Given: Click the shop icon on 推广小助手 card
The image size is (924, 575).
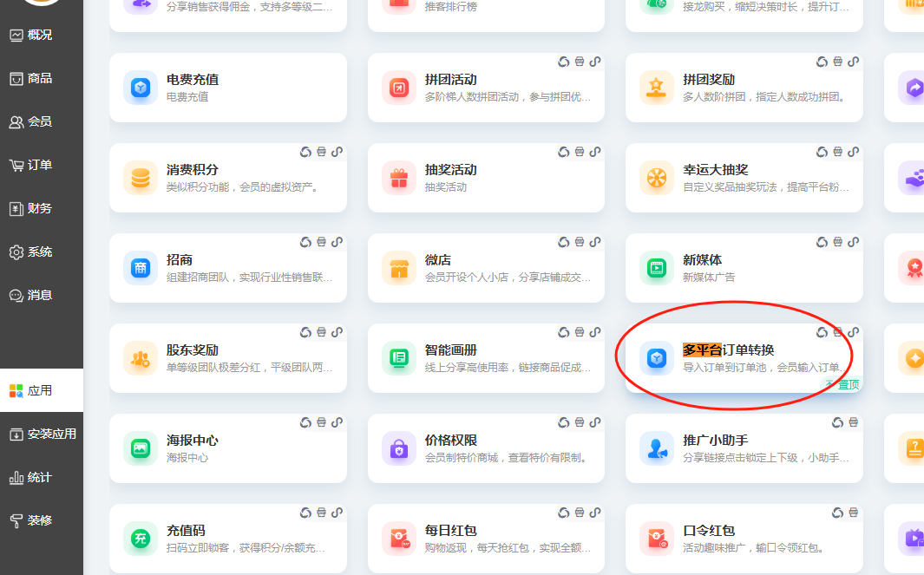Looking at the screenshot, I should coord(853,421).
